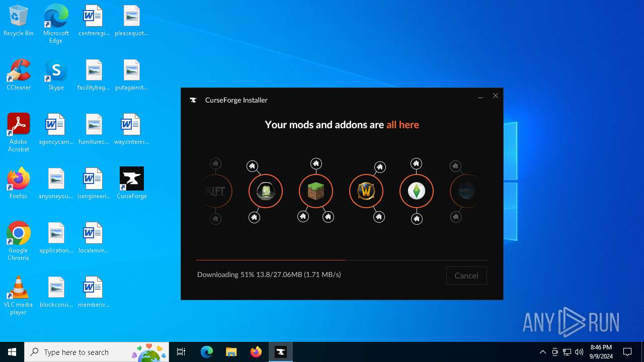This screenshot has width=644, height=362.
Task: Select the Skype desktop shortcut
Action: click(56, 75)
